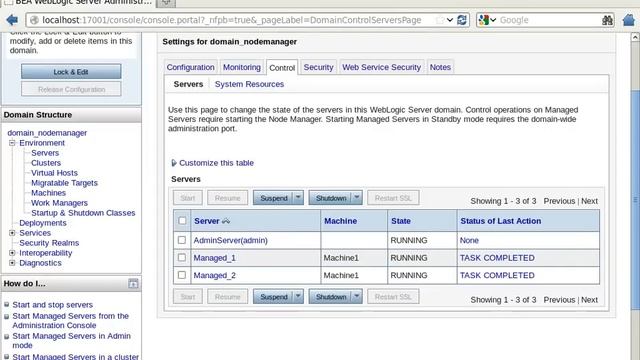Open address bar history dropdown arrow
The image size is (640, 360).
point(449,20)
